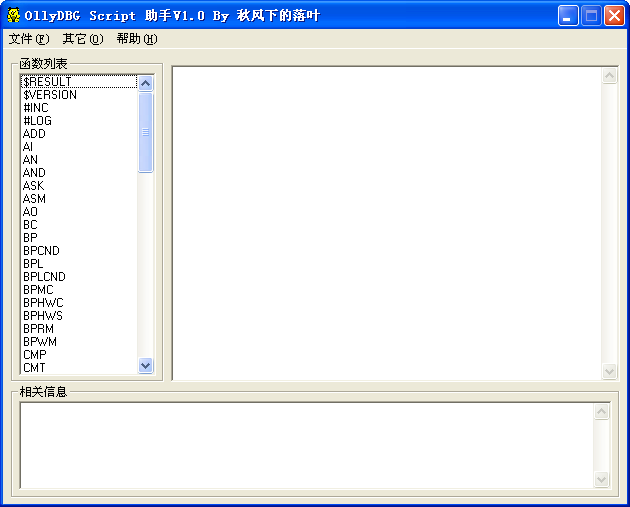Choose the #INC list entry

(35, 108)
